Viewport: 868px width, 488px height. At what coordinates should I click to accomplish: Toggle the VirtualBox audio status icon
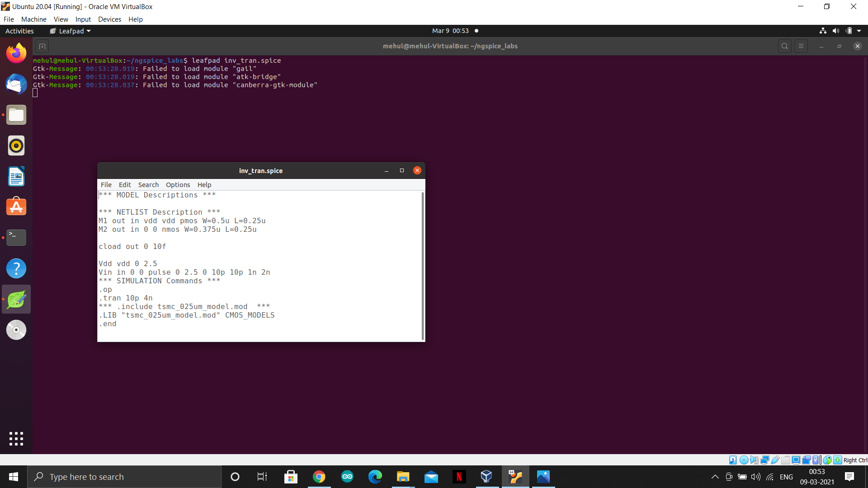click(x=755, y=460)
